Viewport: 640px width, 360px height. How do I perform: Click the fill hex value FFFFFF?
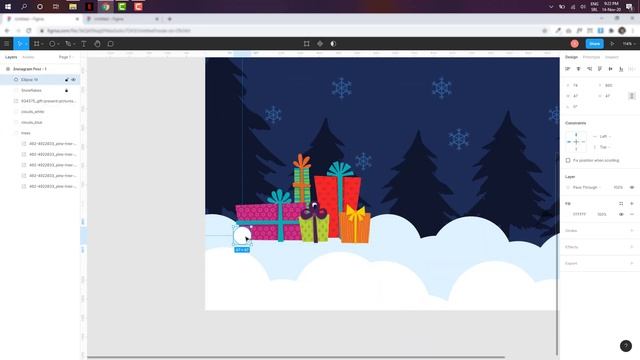pos(579,214)
